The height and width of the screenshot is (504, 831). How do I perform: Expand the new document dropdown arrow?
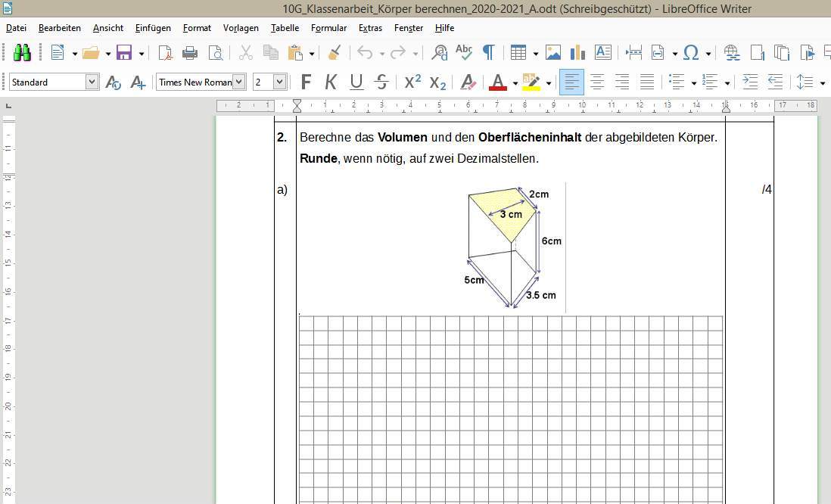[75, 54]
